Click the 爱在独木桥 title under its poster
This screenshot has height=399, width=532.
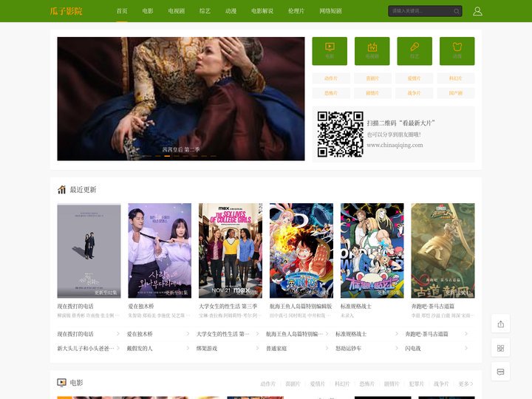(141, 307)
